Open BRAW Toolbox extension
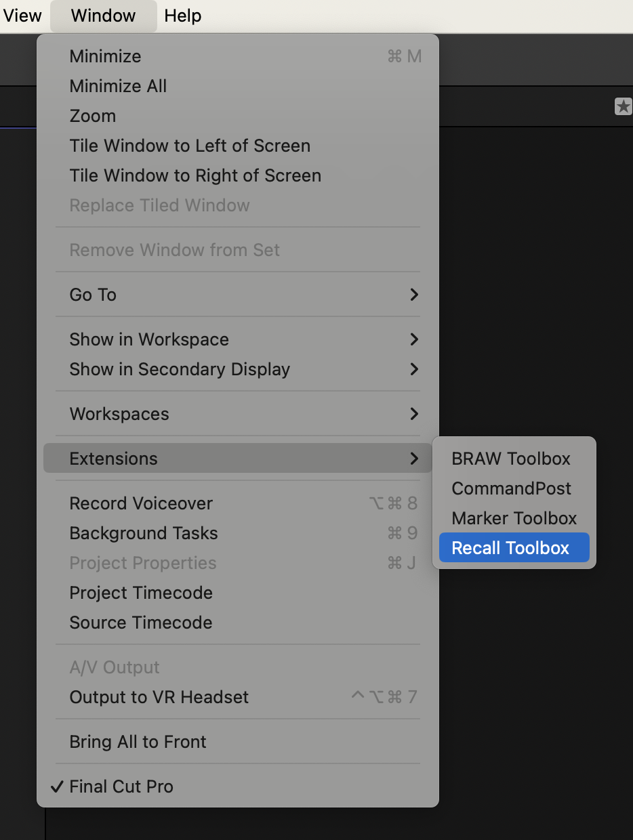The width and height of the screenshot is (633, 840). tap(511, 459)
